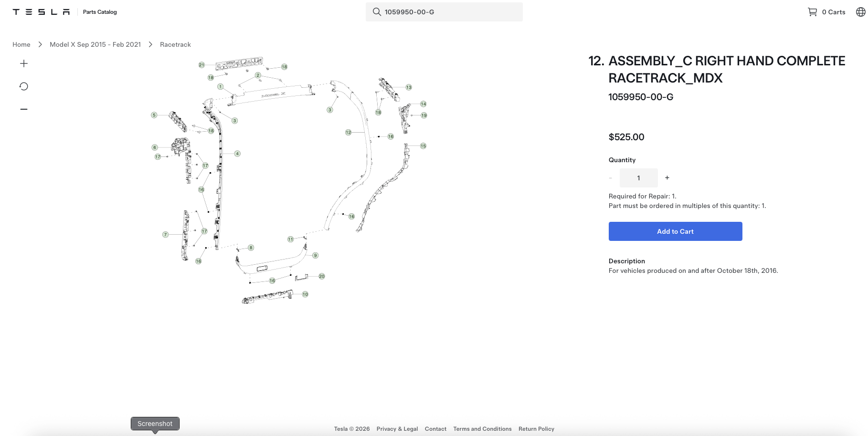Select part callout 12 in diagram
The height and width of the screenshot is (436, 868).
tap(348, 132)
